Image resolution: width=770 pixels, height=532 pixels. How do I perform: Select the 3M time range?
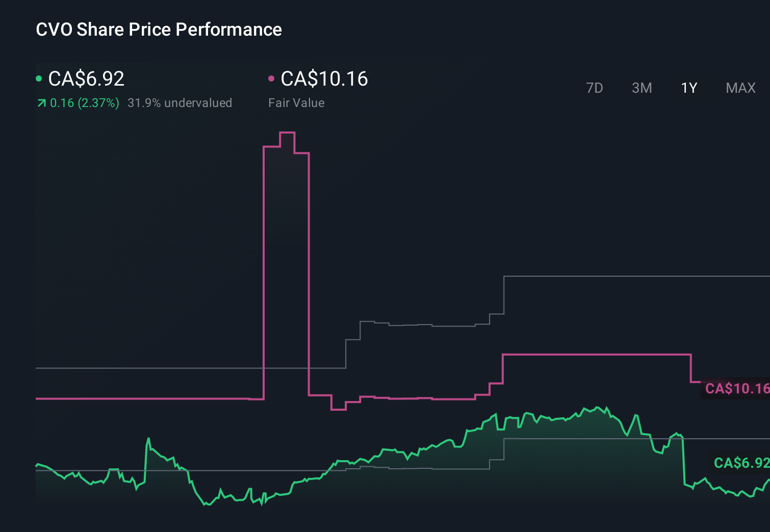pyautogui.click(x=641, y=88)
